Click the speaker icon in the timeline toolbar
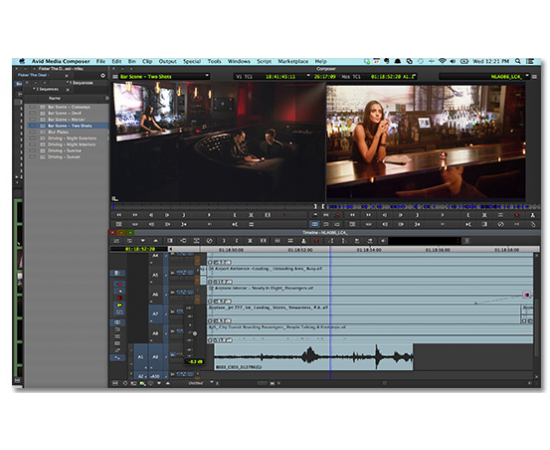The width and height of the screenshot is (550, 450). [383, 241]
